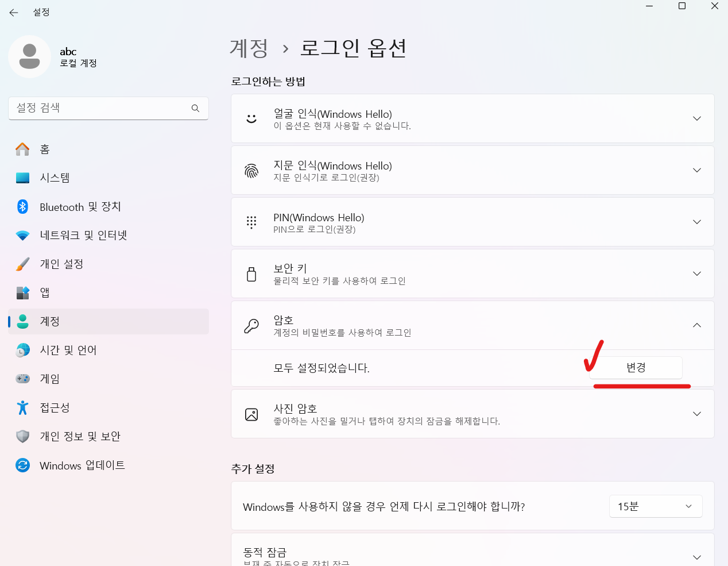Click the 앱 apps icon

point(22,293)
